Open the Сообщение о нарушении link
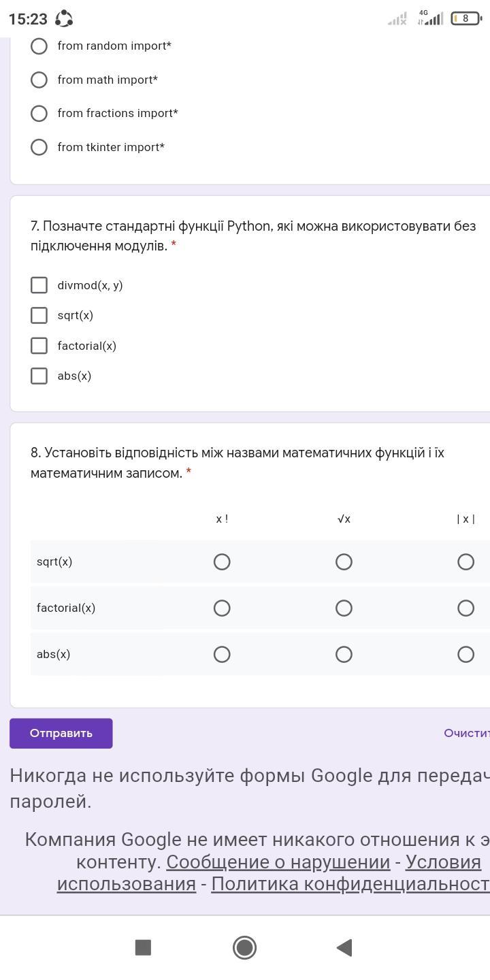This screenshot has height=980, width=490. [x=278, y=862]
